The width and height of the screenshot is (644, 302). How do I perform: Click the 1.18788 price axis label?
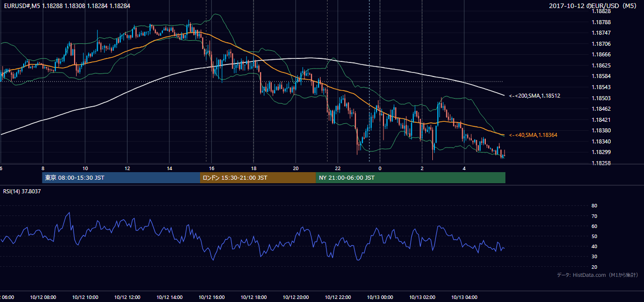[602, 22]
